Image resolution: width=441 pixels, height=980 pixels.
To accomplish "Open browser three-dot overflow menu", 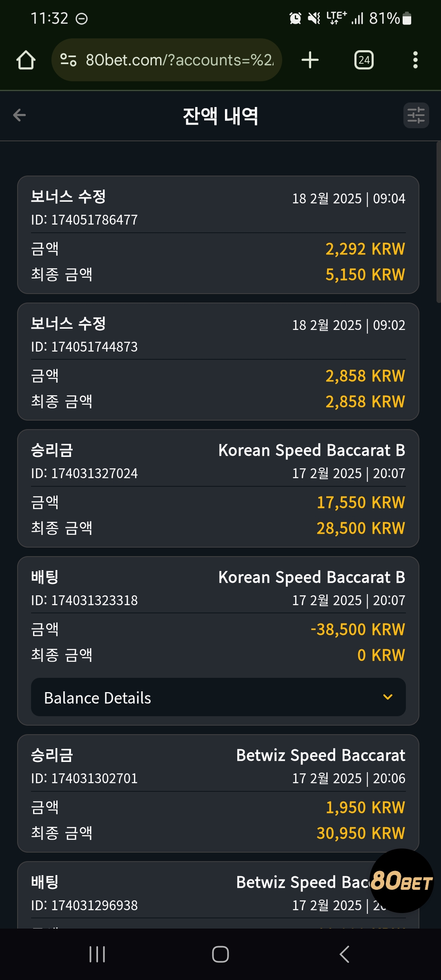I will [x=415, y=60].
